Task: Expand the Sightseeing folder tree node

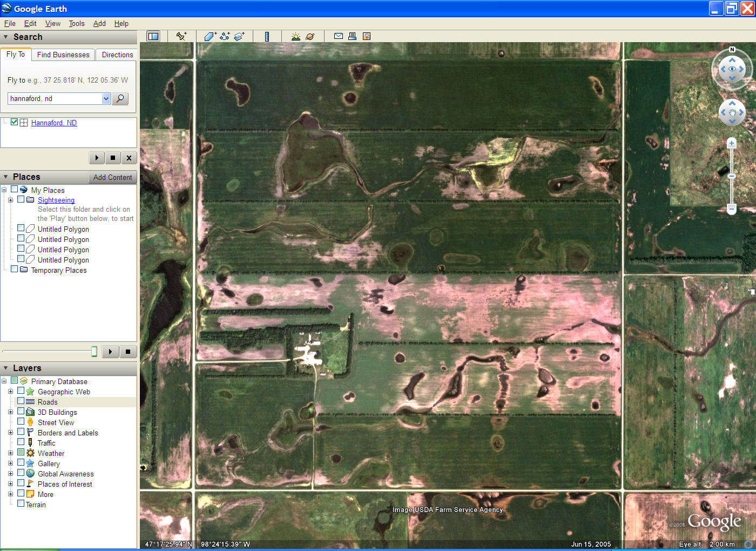Action: tap(10, 200)
